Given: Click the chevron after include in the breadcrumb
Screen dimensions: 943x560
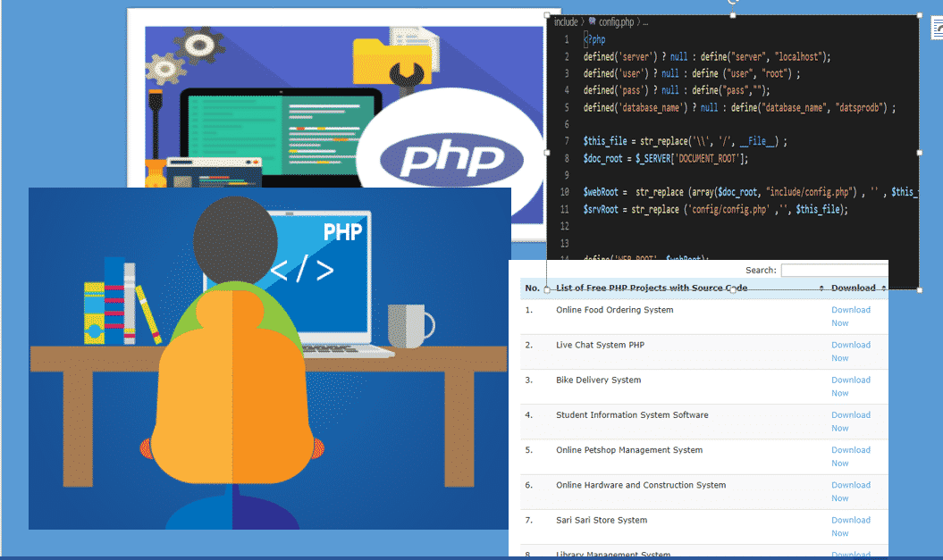Looking at the screenshot, I should (x=583, y=20).
